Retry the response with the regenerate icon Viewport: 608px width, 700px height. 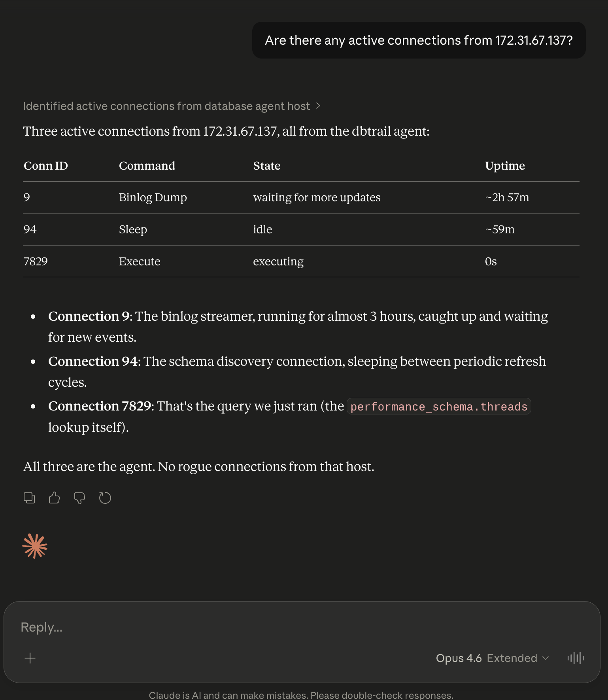pos(105,498)
